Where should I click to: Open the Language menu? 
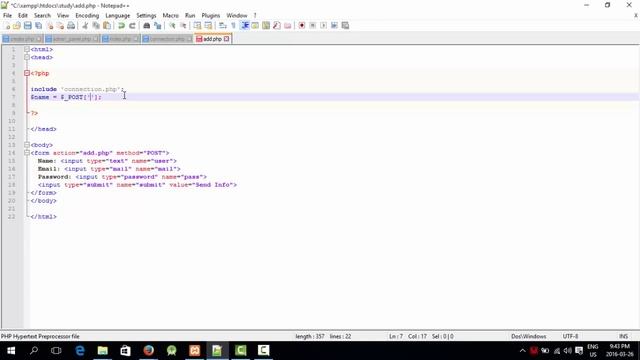(118, 16)
